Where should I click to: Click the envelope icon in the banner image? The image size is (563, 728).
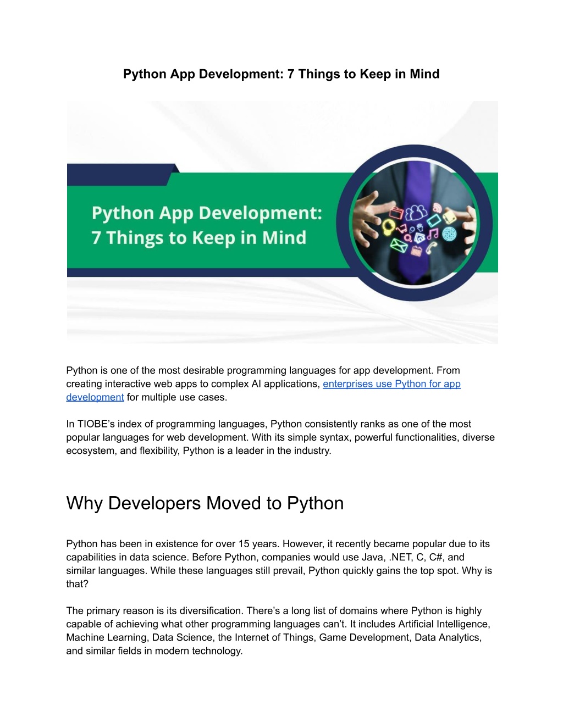click(x=399, y=247)
